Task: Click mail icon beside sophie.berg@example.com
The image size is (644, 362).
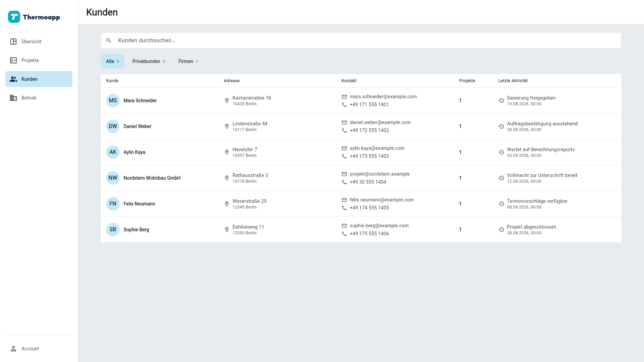Action: (344, 226)
